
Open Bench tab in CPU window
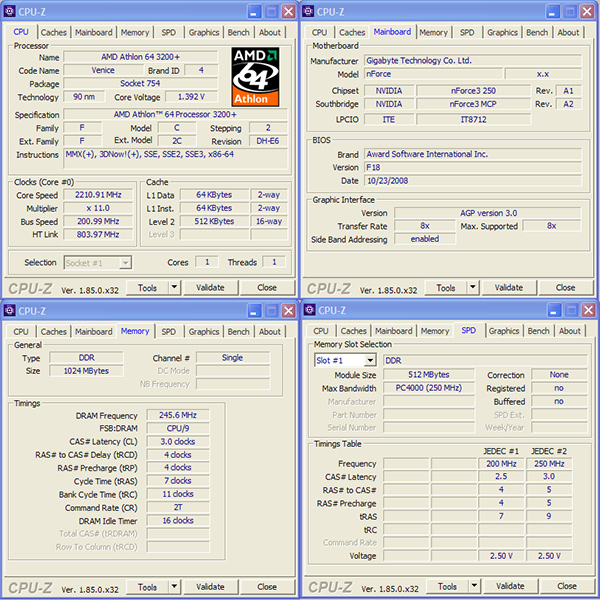pos(238,33)
